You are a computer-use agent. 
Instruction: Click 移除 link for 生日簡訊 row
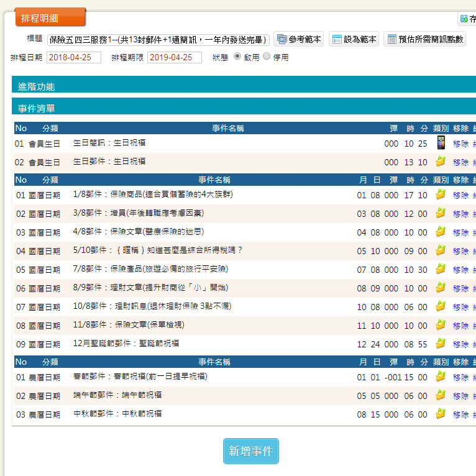click(461, 144)
